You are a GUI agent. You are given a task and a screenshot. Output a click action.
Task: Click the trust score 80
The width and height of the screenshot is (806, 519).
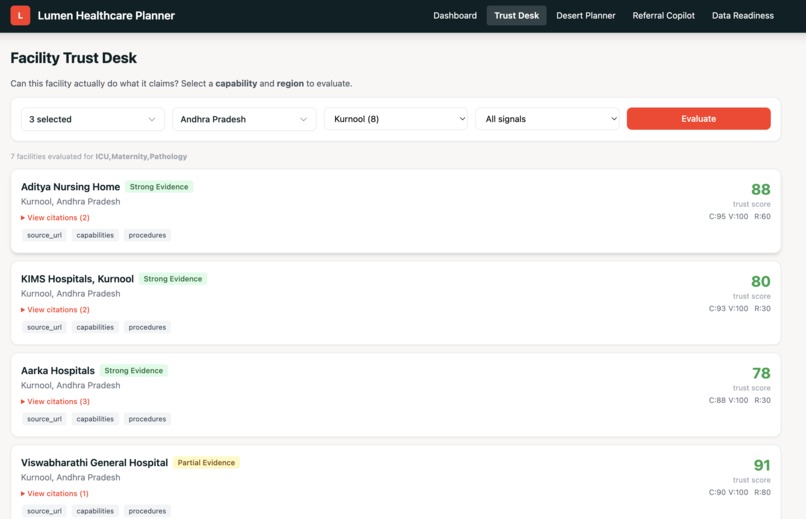(x=761, y=282)
